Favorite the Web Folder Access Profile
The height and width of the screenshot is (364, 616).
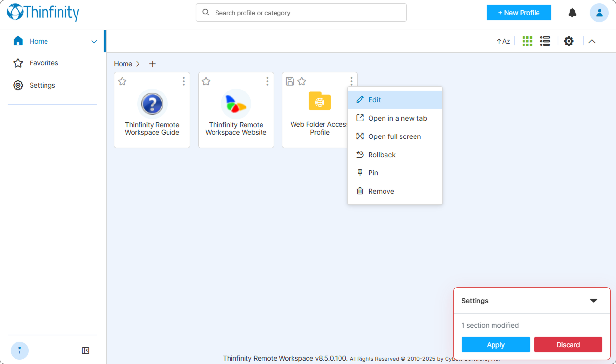pos(301,81)
